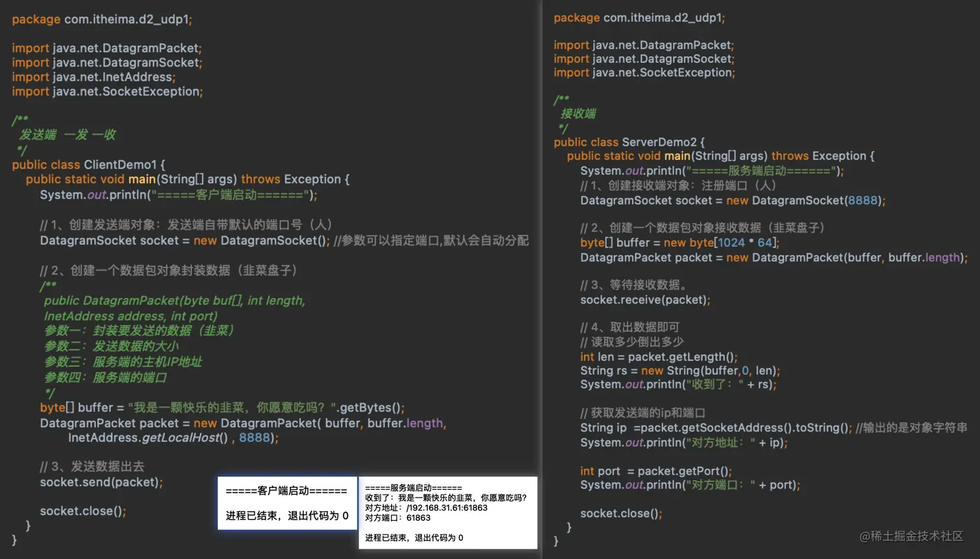The height and width of the screenshot is (559, 980).
Task: Click output line "对方端口：61863"
Action: point(397,518)
